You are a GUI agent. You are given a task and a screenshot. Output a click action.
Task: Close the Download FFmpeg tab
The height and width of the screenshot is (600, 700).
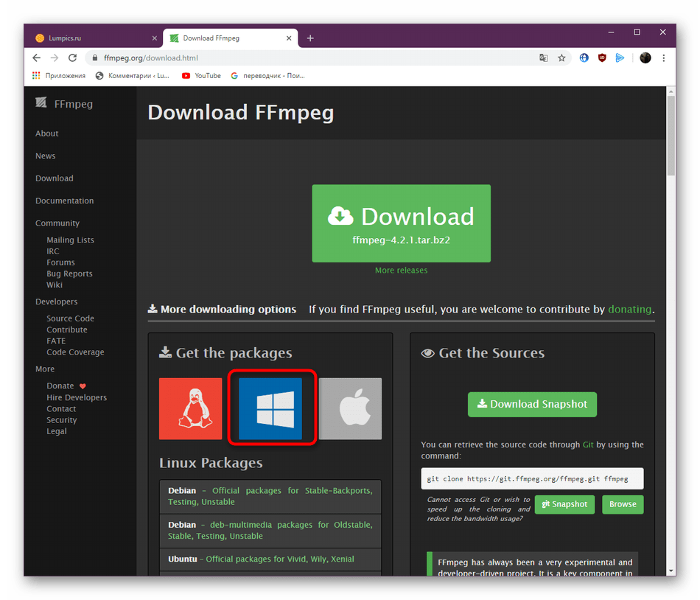click(x=289, y=38)
